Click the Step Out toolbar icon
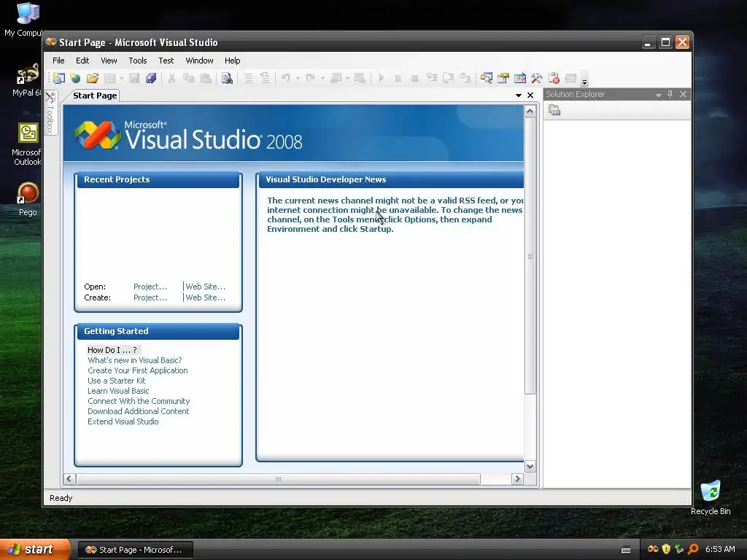The width and height of the screenshot is (747, 560). point(465,78)
